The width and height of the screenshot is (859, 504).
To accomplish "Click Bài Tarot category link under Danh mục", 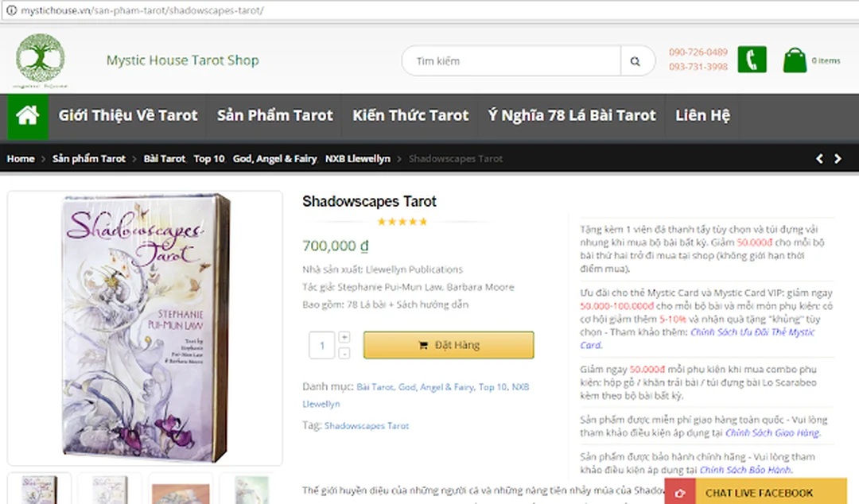I will click(375, 387).
